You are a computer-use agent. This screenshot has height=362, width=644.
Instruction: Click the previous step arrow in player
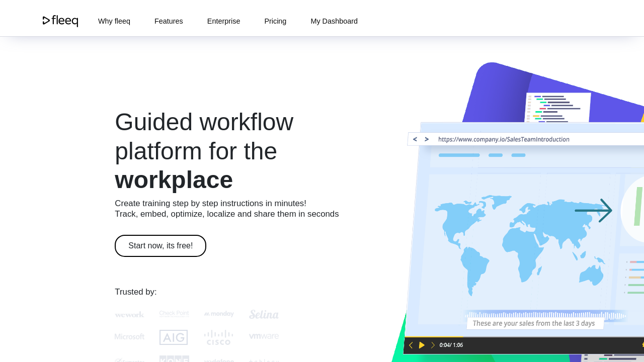[411, 345]
